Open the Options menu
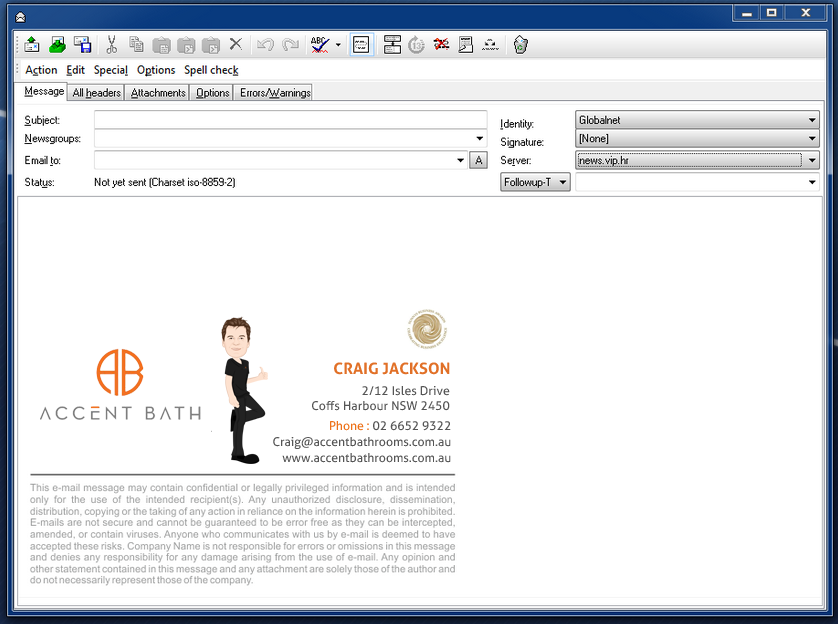 click(156, 70)
